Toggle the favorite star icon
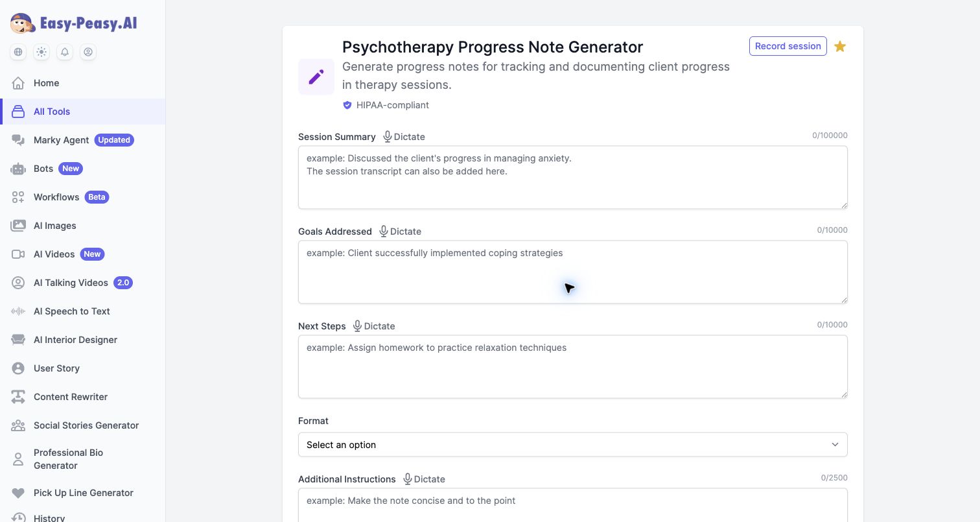 (840, 46)
